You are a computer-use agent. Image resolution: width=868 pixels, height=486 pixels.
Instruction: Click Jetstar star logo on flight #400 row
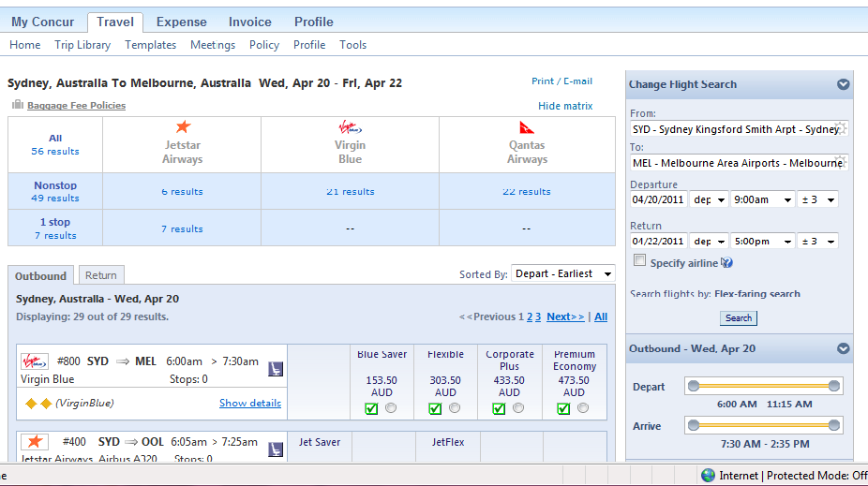coord(35,441)
